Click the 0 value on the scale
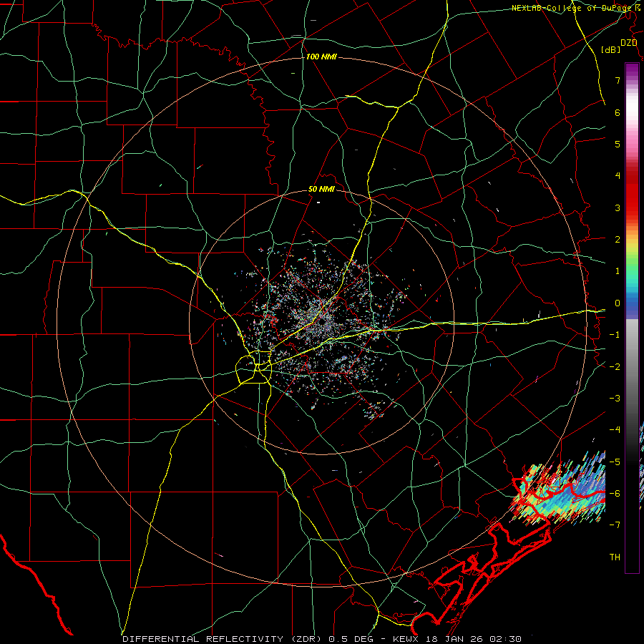Viewport: 644px width, 644px height. tap(618, 303)
